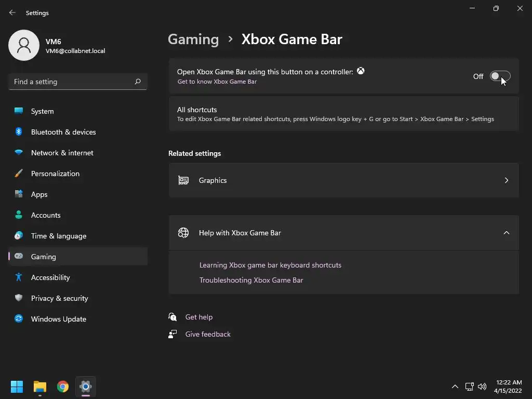Screen dimensions: 532x399
Task: Click Get to know Xbox Game Bar
Action: 217,82
